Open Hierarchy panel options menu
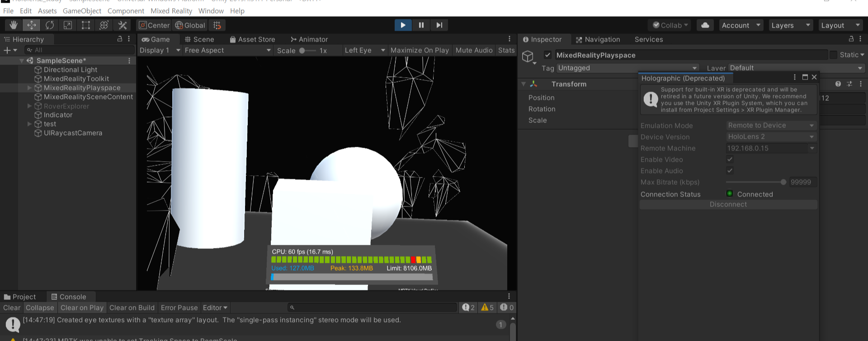Image resolution: width=868 pixels, height=341 pixels. 129,39
